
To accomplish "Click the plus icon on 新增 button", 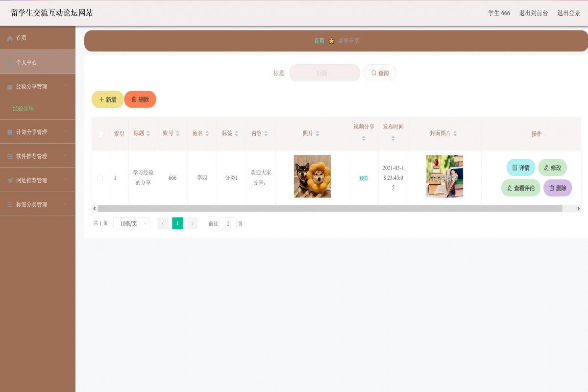I will (x=100, y=99).
